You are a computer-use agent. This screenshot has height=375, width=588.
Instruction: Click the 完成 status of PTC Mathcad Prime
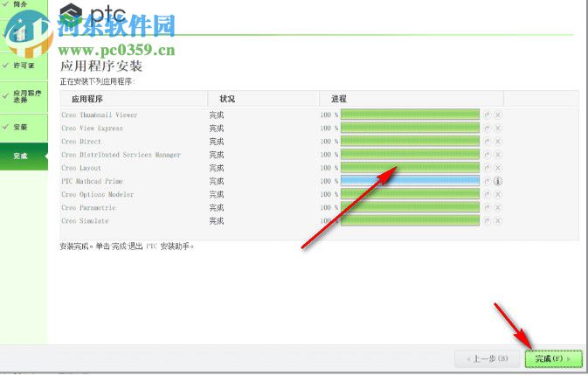(217, 181)
